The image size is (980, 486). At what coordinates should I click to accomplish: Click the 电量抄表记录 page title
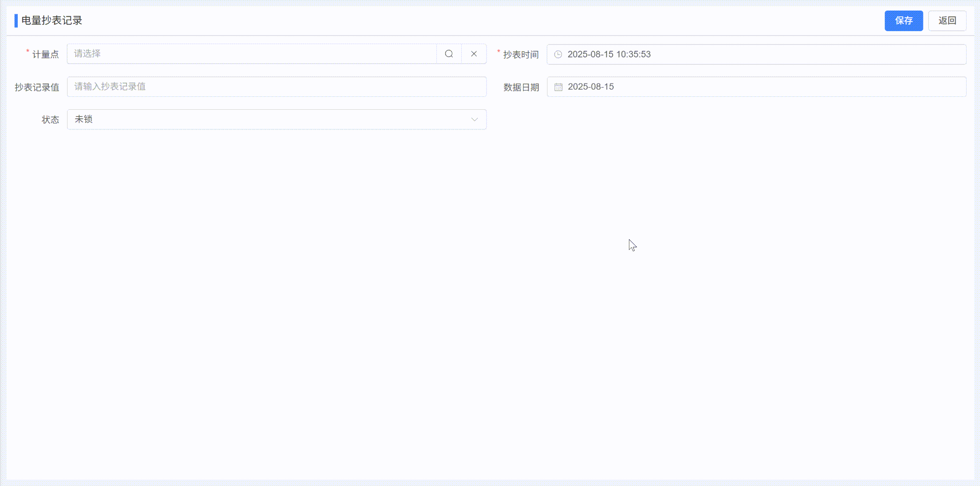[x=51, y=21]
